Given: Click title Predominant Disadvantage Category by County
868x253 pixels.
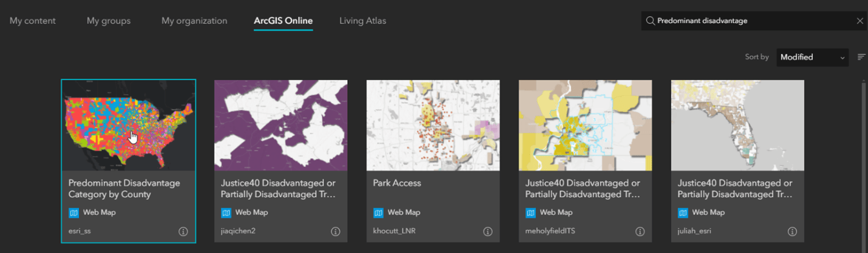Looking at the screenshot, I should pyautogui.click(x=124, y=189).
